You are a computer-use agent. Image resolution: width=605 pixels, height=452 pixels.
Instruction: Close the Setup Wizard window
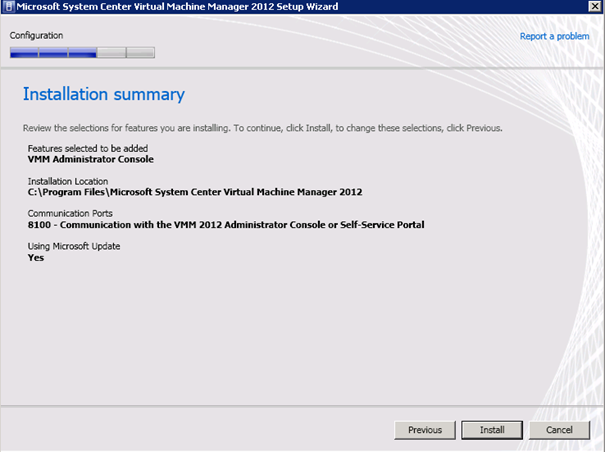595,6
